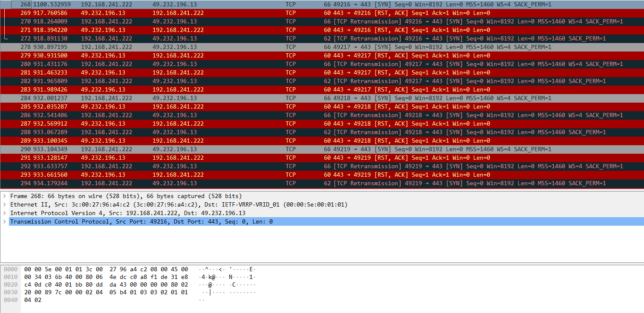The height and width of the screenshot is (313, 644).
Task: Select the hex bytes at offset 0020
Action: point(106,284)
